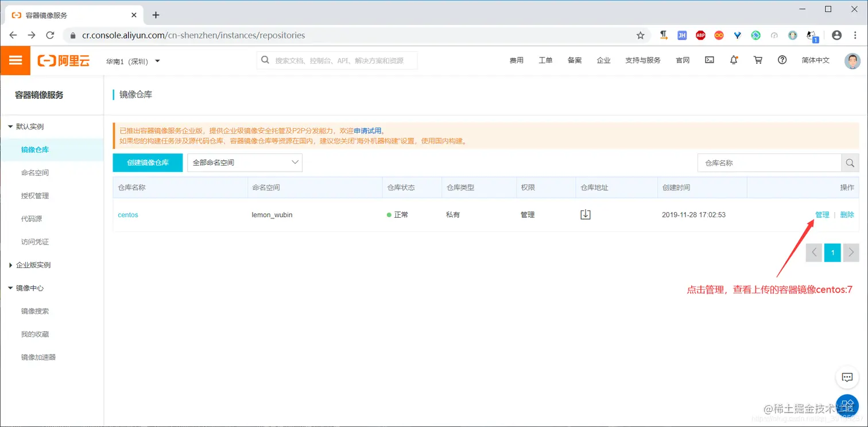868x427 pixels.
Task: Open the help question mark icon
Action: coord(782,60)
